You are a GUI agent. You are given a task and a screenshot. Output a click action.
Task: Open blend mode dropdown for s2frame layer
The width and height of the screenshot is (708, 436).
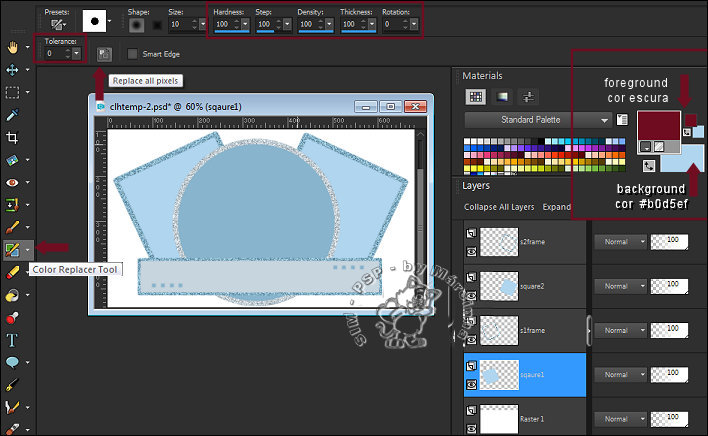tap(618, 241)
